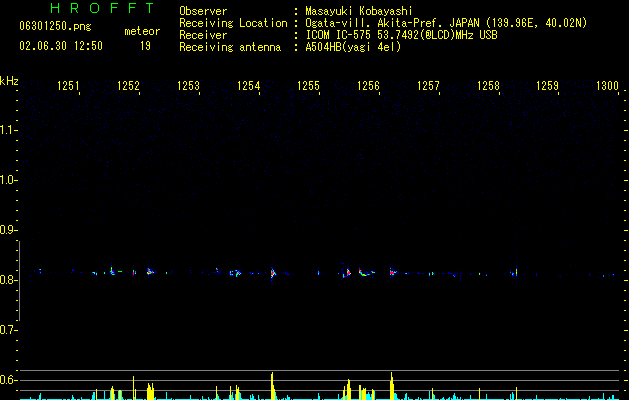
Task: Click the receiver ICOM IC-575 text
Action: (401, 35)
